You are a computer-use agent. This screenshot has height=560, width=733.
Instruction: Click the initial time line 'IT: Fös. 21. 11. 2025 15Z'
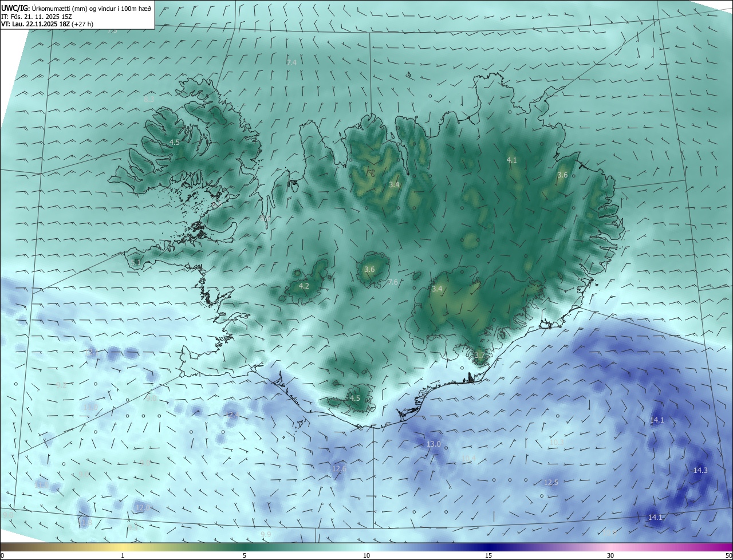tap(36, 16)
